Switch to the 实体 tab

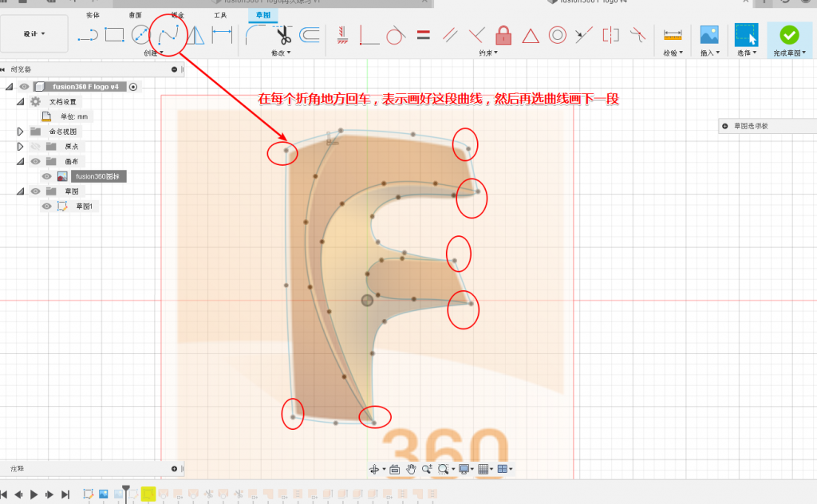(93, 15)
